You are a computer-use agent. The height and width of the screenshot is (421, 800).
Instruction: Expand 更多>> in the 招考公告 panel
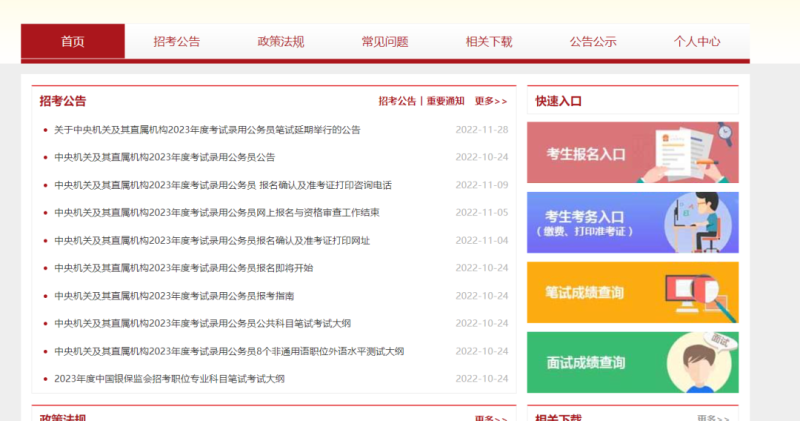pos(490,101)
